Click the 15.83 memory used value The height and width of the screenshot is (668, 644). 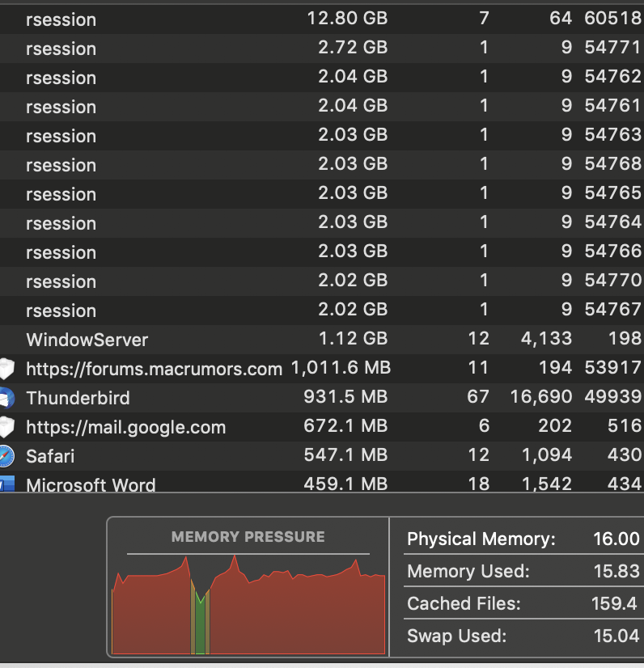(616, 571)
